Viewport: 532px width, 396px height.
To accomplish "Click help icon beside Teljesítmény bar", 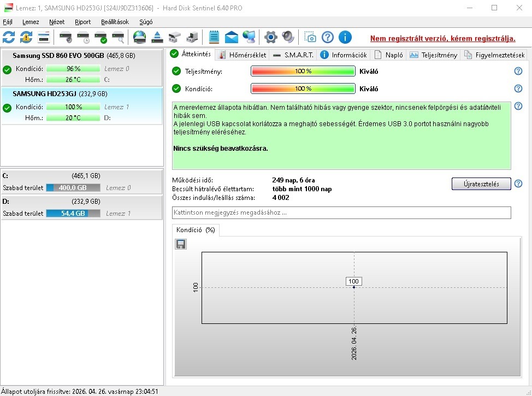I will tap(518, 71).
